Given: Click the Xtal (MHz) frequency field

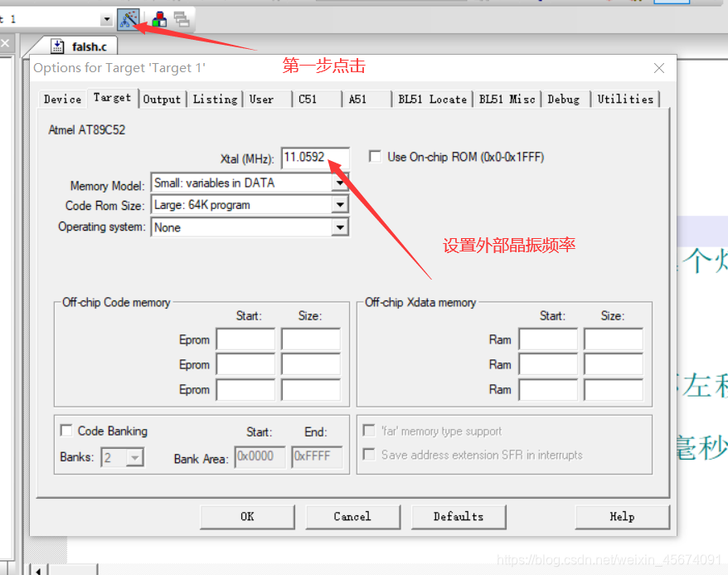Looking at the screenshot, I should [315, 158].
